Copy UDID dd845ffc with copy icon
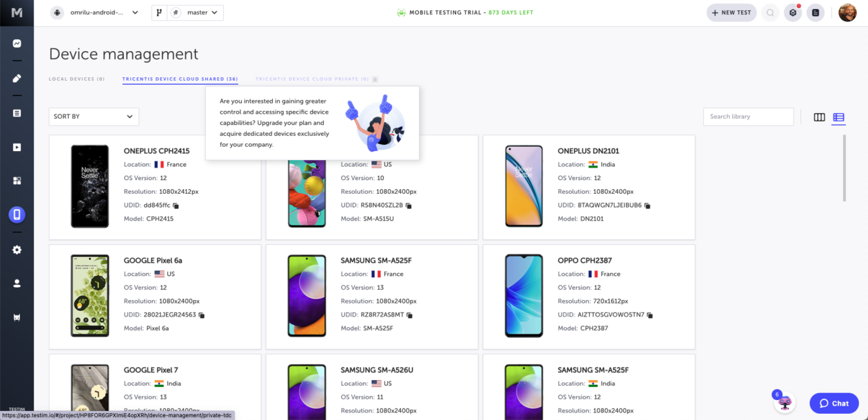868x420 pixels. tap(176, 206)
